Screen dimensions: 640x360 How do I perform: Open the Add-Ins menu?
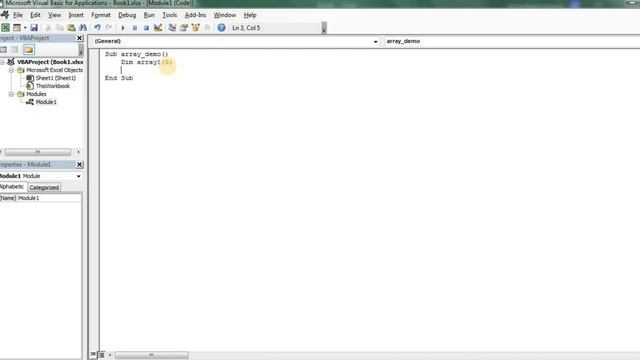coord(196,15)
